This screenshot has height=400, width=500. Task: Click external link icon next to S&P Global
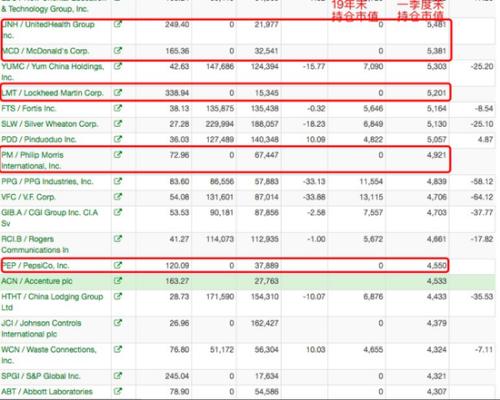[x=118, y=376]
